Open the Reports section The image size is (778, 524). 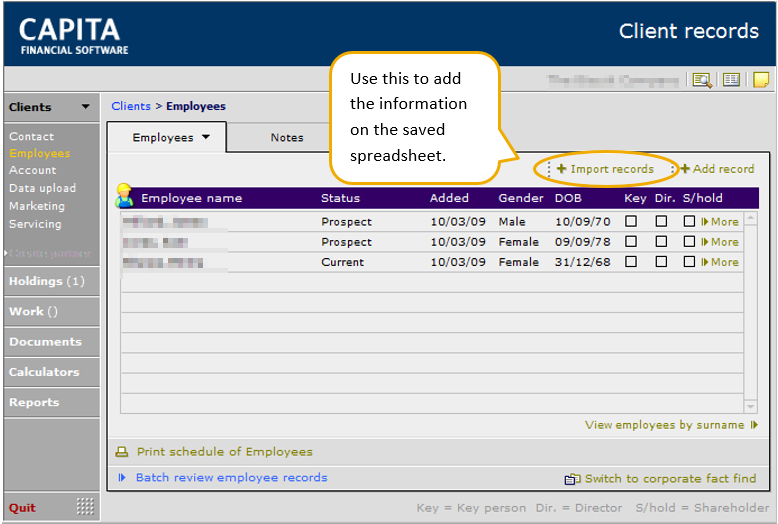click(52, 402)
